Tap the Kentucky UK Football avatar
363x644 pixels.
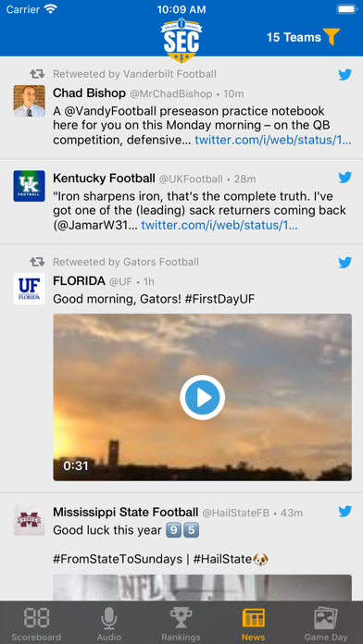(x=30, y=186)
